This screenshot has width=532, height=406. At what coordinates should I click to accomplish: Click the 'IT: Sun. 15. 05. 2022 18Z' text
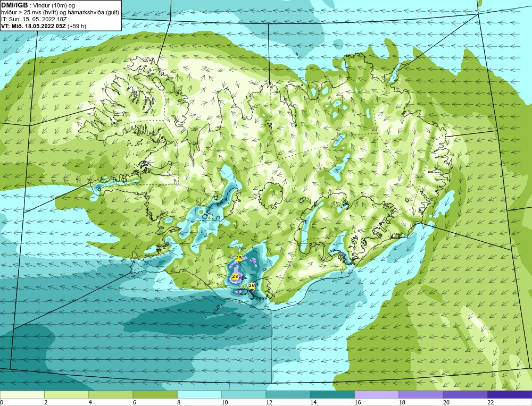pos(34,19)
